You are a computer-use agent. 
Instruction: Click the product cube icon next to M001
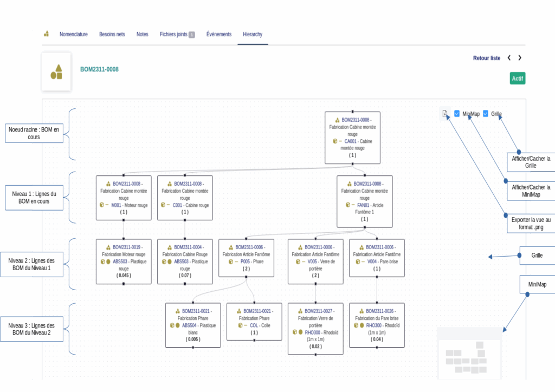pyautogui.click(x=101, y=205)
